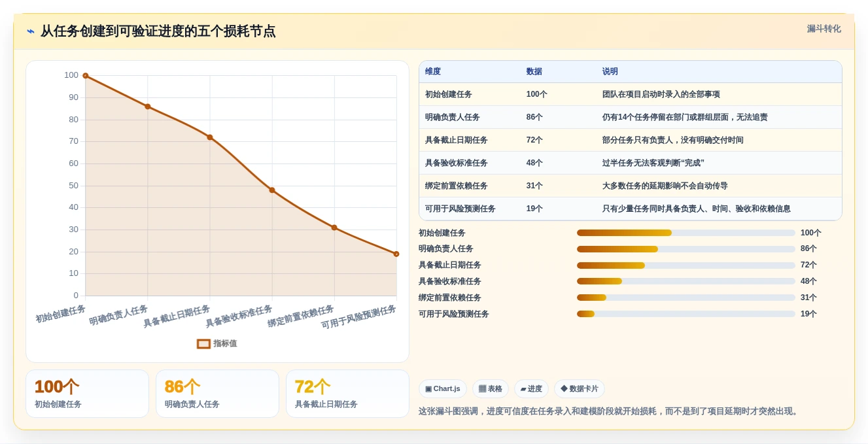This screenshot has height=444, width=868.
Task: Click chart data point at value 100
Action: [86, 76]
